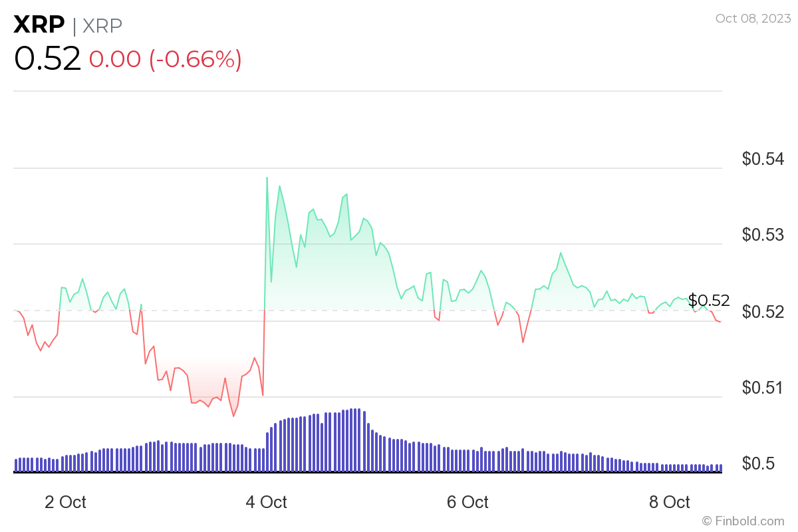Click the lowest red dip of the price line
This screenshot has width=798, height=532.
[233, 416]
